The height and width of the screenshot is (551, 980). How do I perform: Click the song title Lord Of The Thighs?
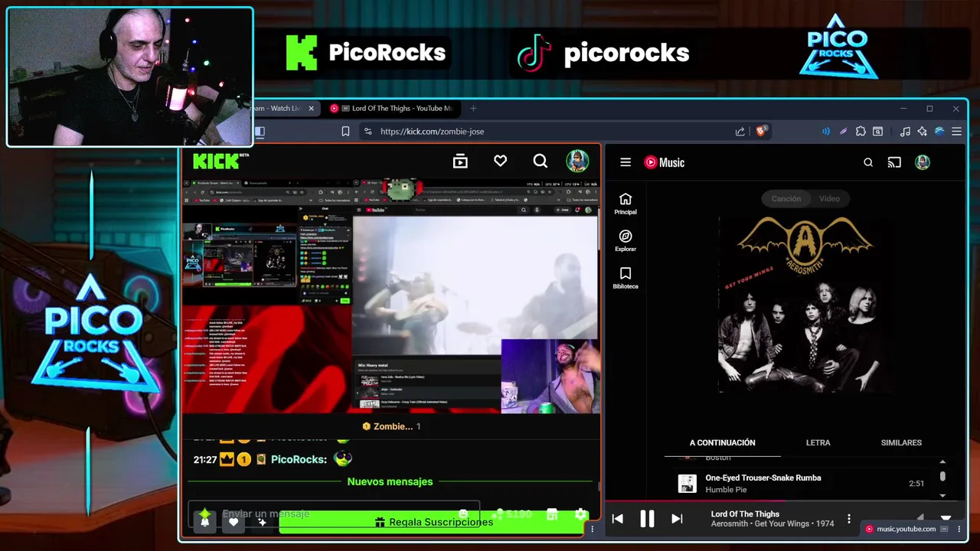(x=745, y=514)
